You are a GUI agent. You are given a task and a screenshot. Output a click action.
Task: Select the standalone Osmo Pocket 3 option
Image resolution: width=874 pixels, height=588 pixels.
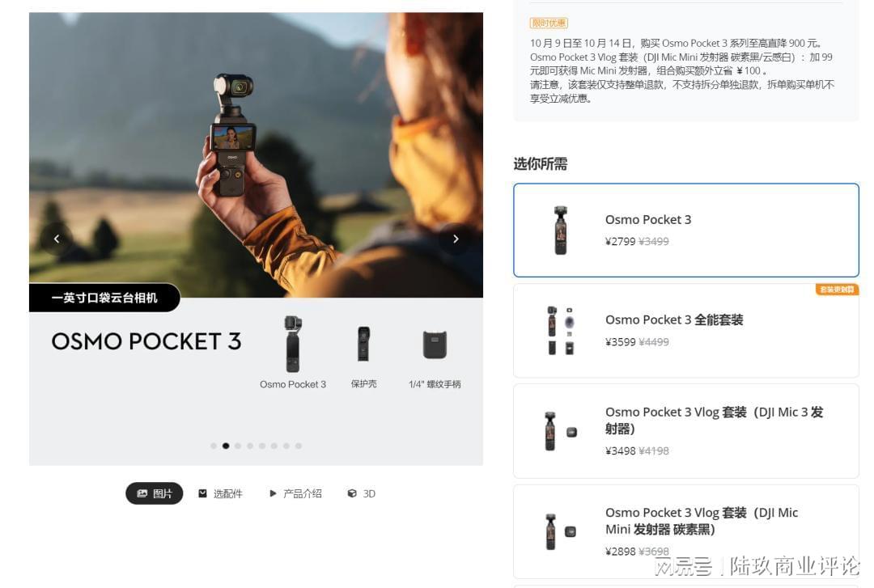(686, 230)
